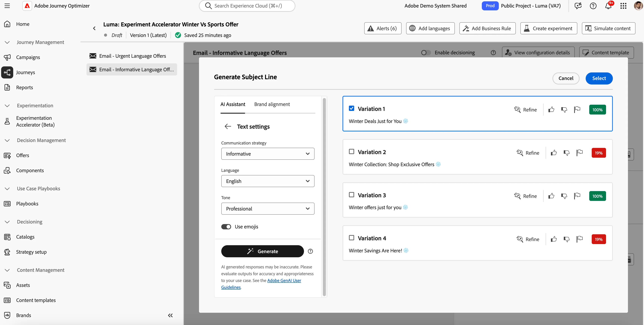The image size is (644, 325).
Task: Refine Variation 2 subject line
Action: 528,153
